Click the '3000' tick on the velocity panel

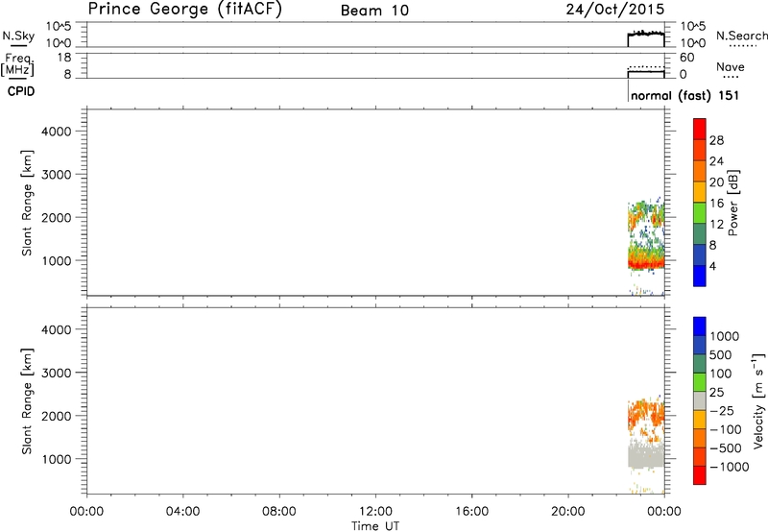tap(57, 373)
